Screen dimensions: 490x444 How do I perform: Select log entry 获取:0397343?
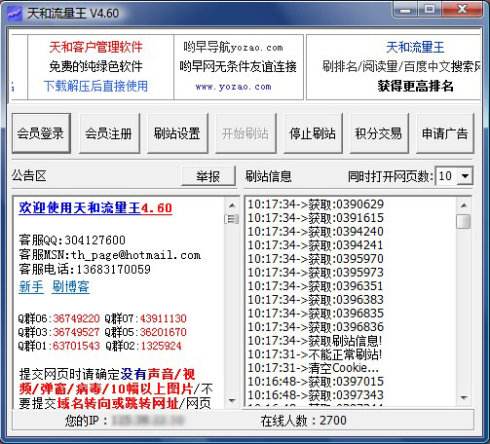316,395
